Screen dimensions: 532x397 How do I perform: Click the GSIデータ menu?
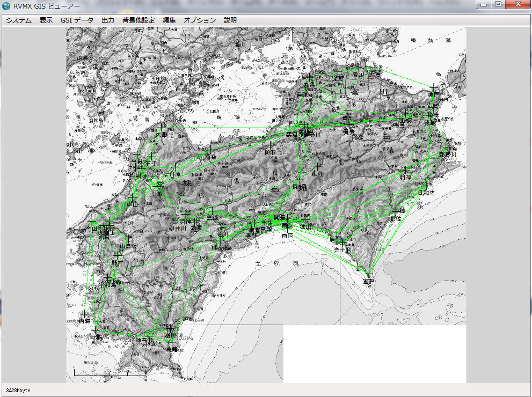pyautogui.click(x=77, y=20)
